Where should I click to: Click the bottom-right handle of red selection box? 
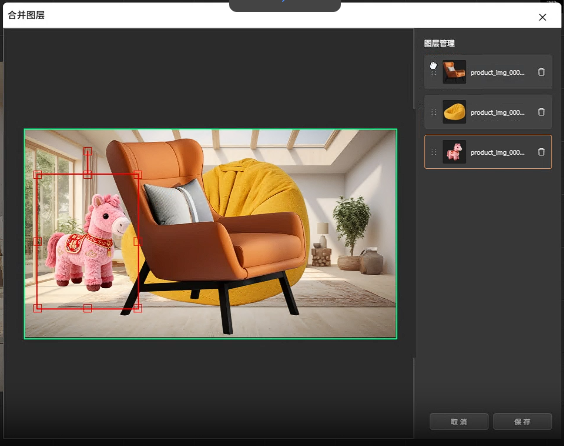coord(137,308)
